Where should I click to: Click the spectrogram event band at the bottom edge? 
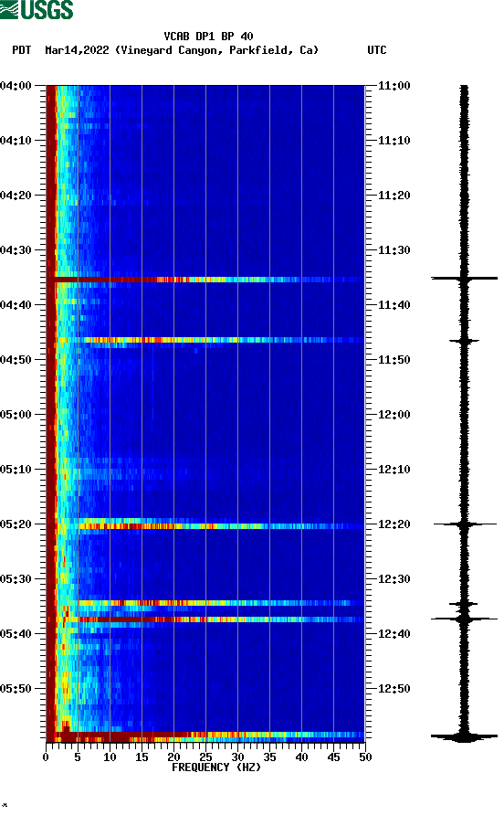pos(205,736)
